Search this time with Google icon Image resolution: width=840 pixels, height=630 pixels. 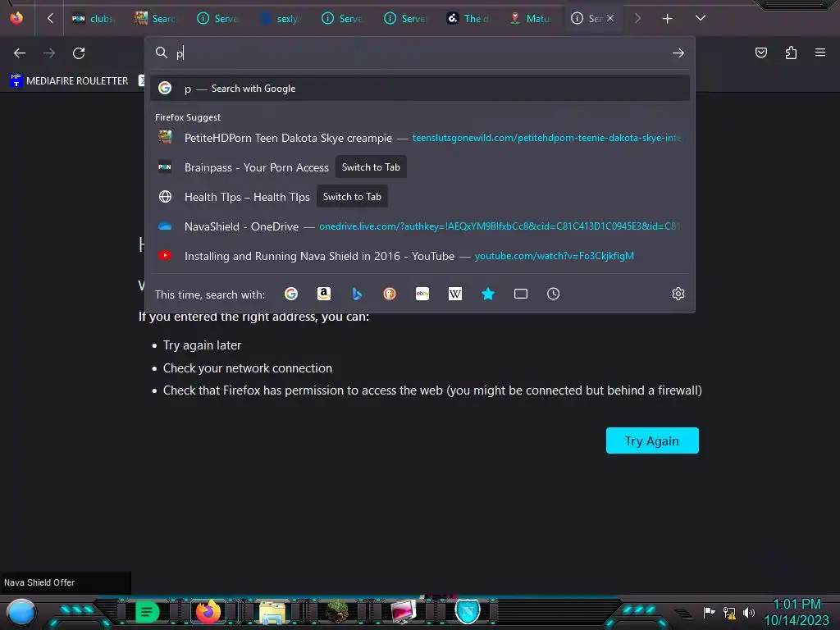coord(291,294)
